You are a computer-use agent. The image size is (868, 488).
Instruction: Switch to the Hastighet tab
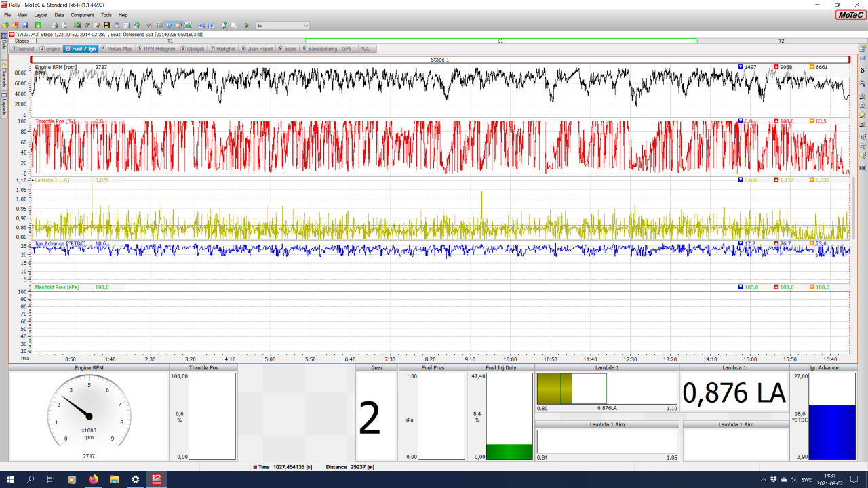coord(222,49)
